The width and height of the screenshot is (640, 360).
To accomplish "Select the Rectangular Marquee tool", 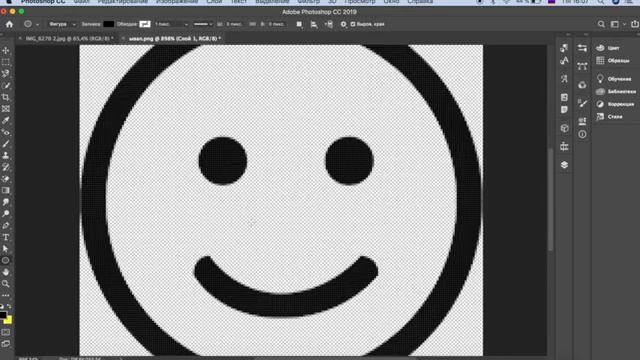I will (x=6, y=62).
